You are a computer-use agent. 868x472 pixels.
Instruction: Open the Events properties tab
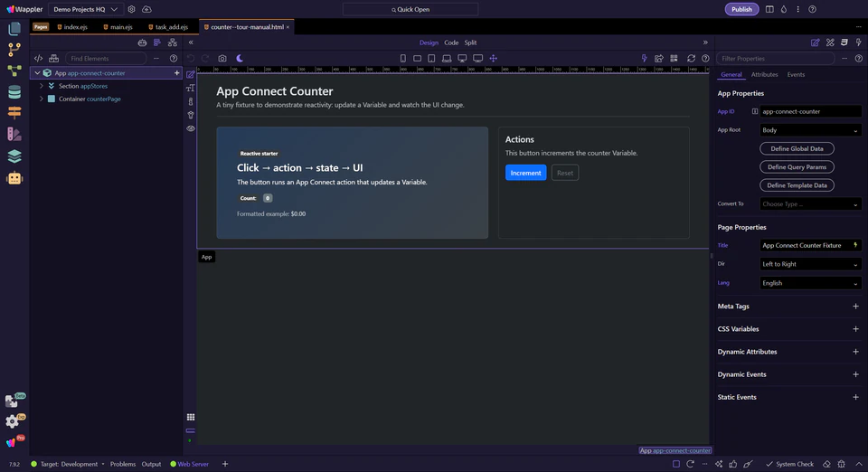(796, 75)
